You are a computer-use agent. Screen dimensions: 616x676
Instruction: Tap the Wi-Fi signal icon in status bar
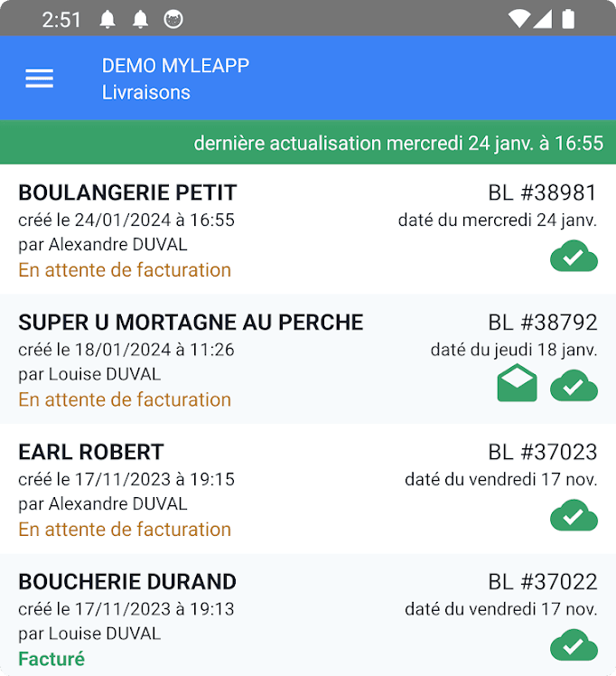(518, 19)
